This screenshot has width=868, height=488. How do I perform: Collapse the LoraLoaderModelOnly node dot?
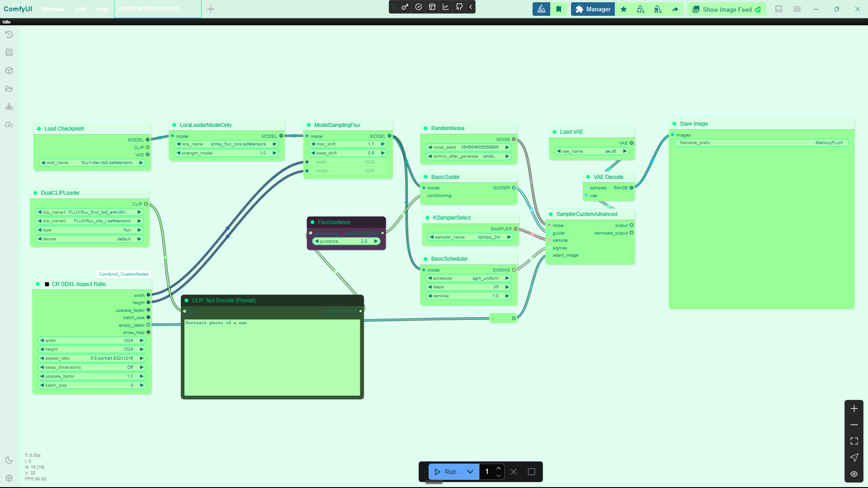coord(175,125)
